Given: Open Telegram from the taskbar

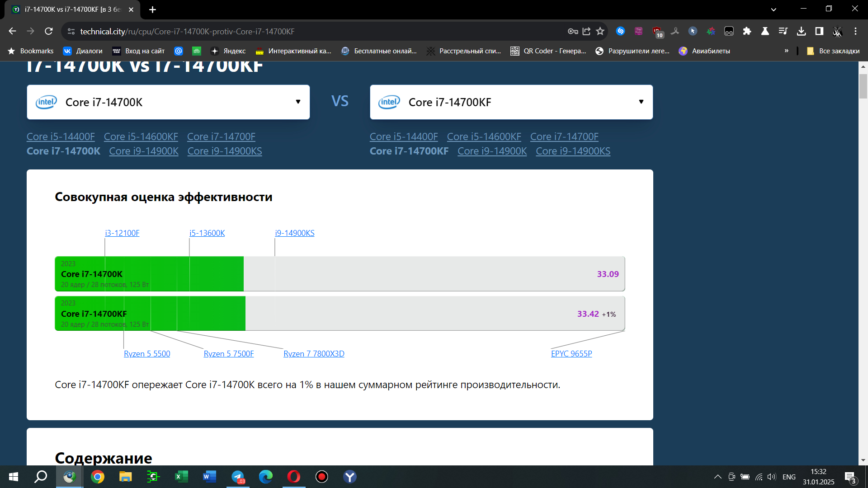Looking at the screenshot, I should click(x=238, y=477).
